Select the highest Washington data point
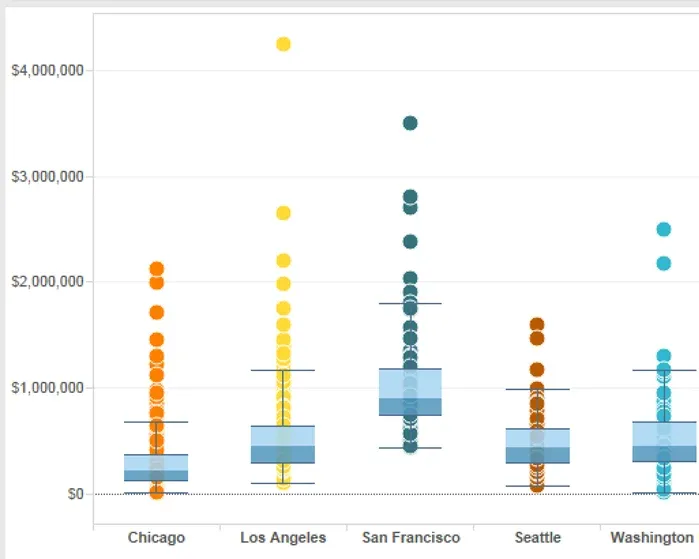The image size is (699, 559). pos(663,229)
